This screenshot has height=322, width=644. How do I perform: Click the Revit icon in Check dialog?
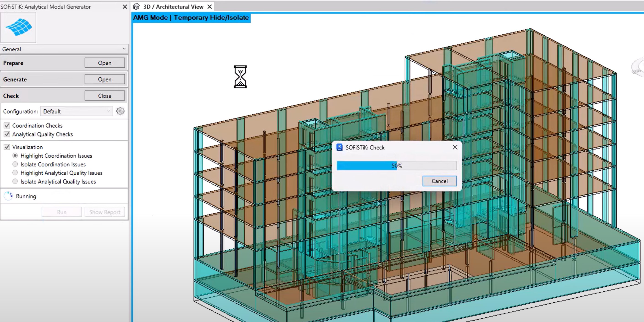click(x=339, y=147)
